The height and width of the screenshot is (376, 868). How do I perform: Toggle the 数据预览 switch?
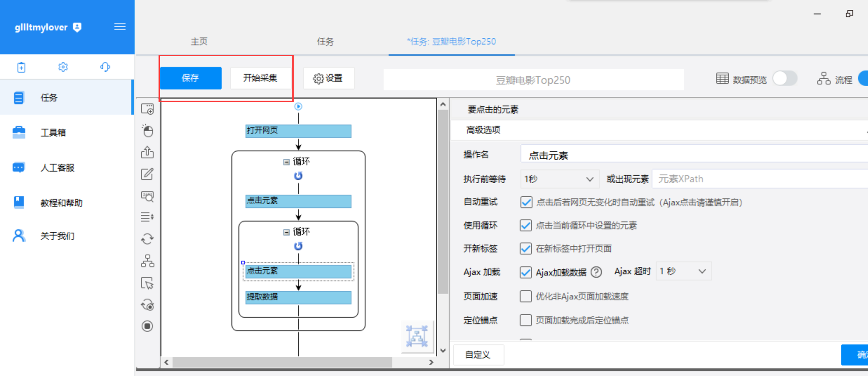[x=785, y=78]
